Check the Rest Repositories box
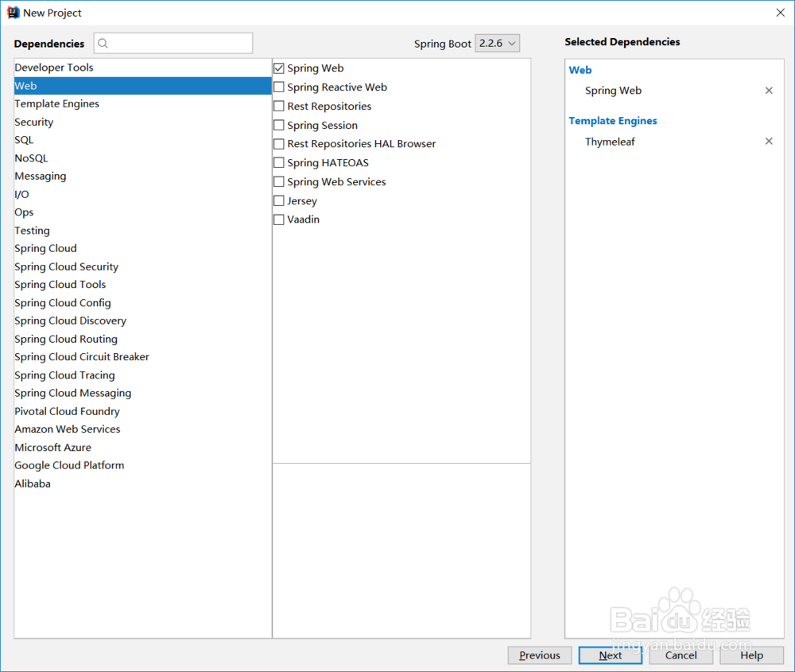 279,107
